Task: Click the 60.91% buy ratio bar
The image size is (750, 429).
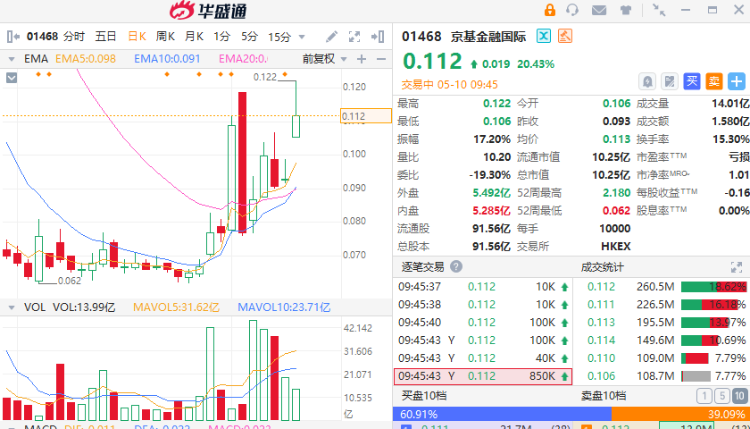Action: (x=502, y=414)
